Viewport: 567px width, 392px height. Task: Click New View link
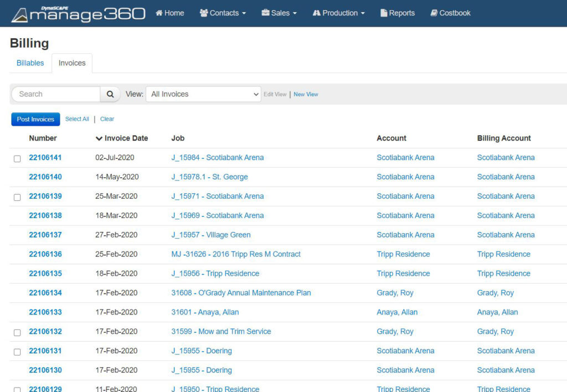click(x=306, y=94)
